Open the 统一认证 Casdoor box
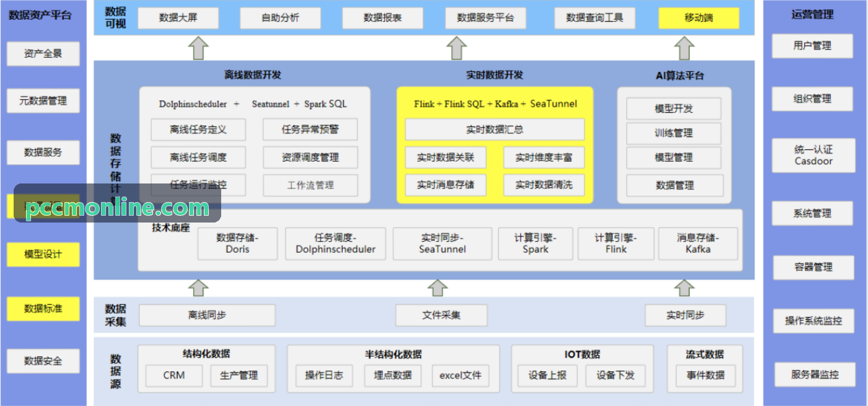 (x=813, y=156)
